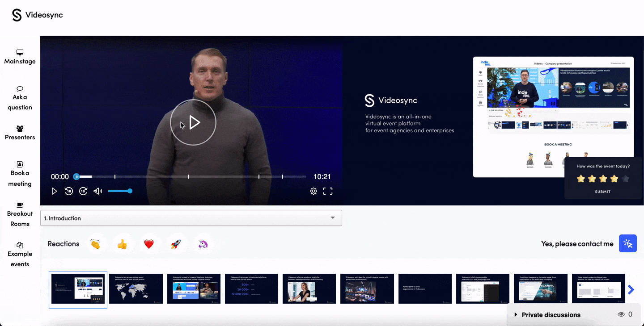Viewport: 644px width, 326px height.
Task: Enter the Breakout Rooms section
Action: (x=20, y=214)
